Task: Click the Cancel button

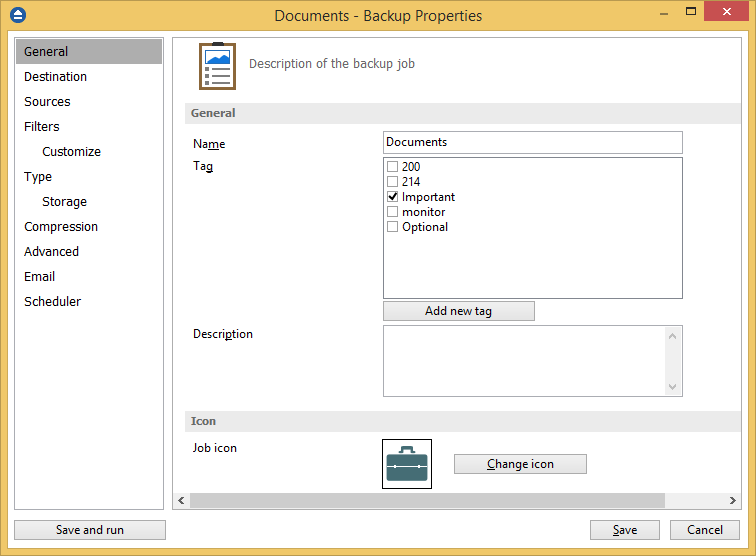Action: 704,530
